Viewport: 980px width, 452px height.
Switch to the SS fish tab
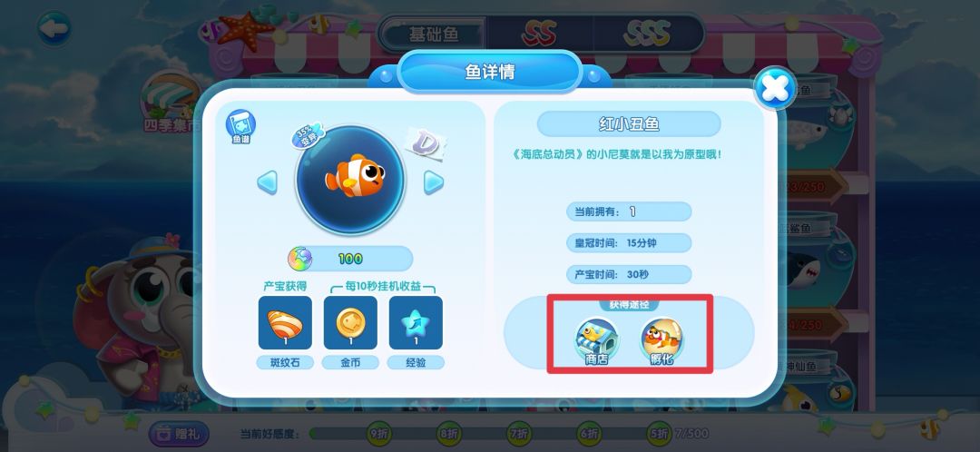539,34
